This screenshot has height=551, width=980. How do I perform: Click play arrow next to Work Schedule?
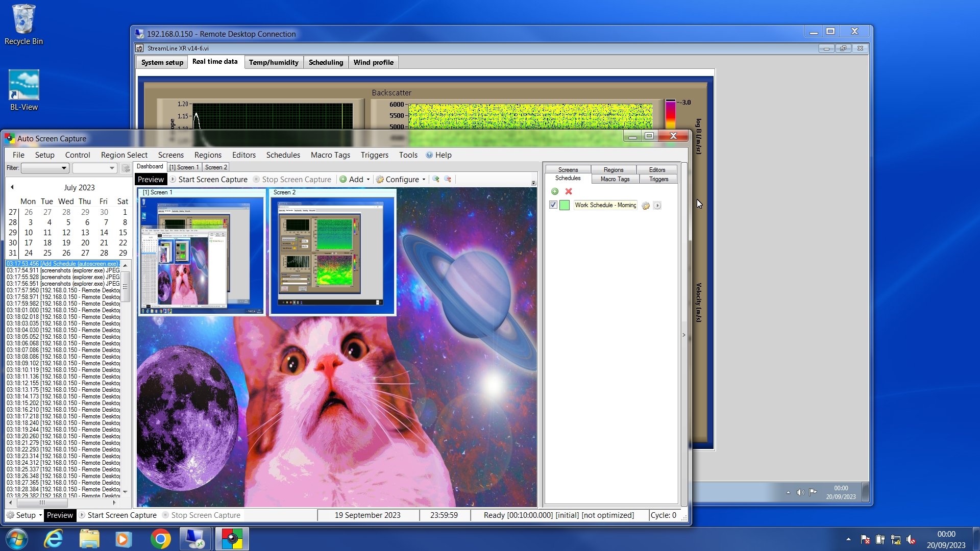[657, 206]
